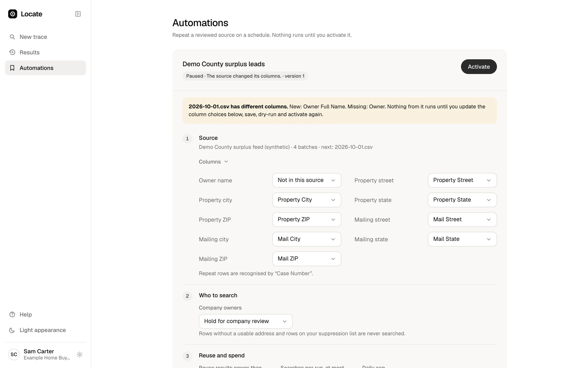588x368 pixels.
Task: Click the '2026-10-01.csv has different columns.' warning
Action: [340, 110]
